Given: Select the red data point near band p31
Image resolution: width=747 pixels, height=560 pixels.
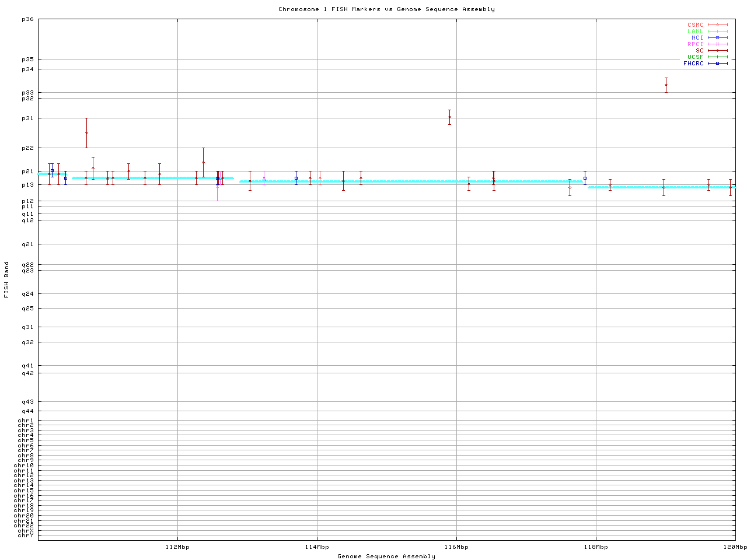Looking at the screenshot, I should tap(449, 117).
